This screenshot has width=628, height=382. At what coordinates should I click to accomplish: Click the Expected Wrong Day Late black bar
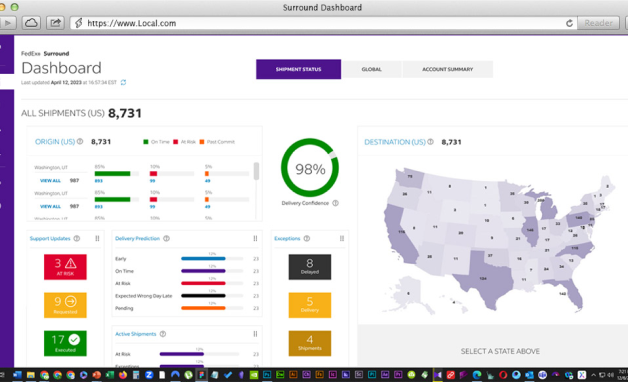(203, 296)
